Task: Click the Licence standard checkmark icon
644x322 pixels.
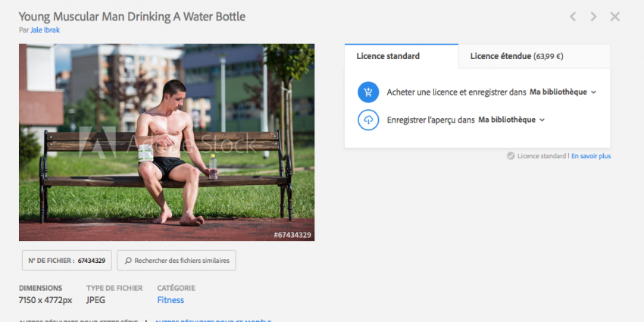Action: [511, 156]
